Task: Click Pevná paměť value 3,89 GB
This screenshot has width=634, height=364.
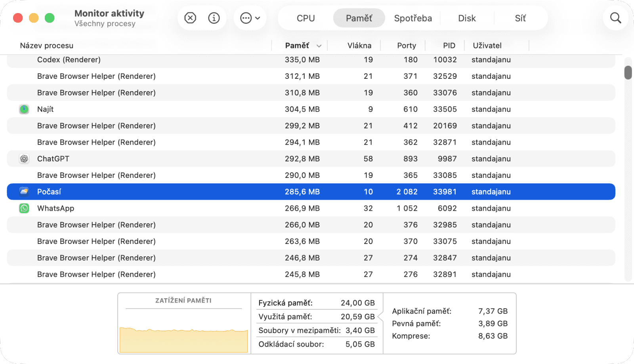Action: click(x=493, y=324)
